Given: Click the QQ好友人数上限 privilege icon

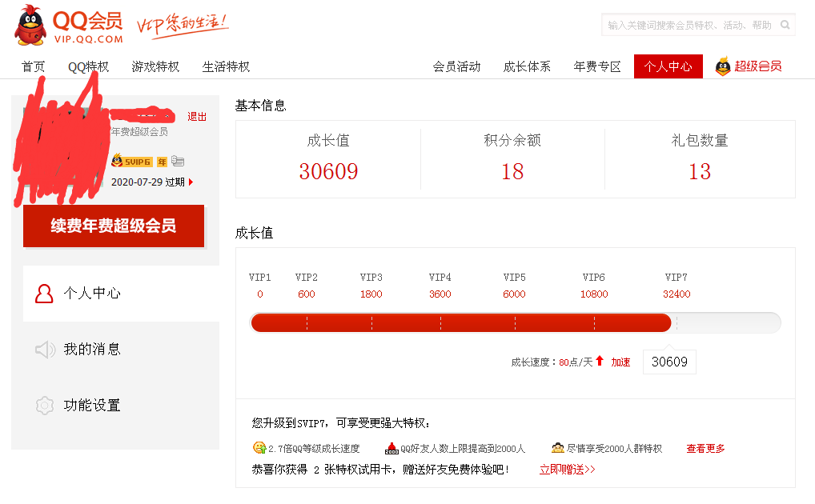Looking at the screenshot, I should pos(391,448).
